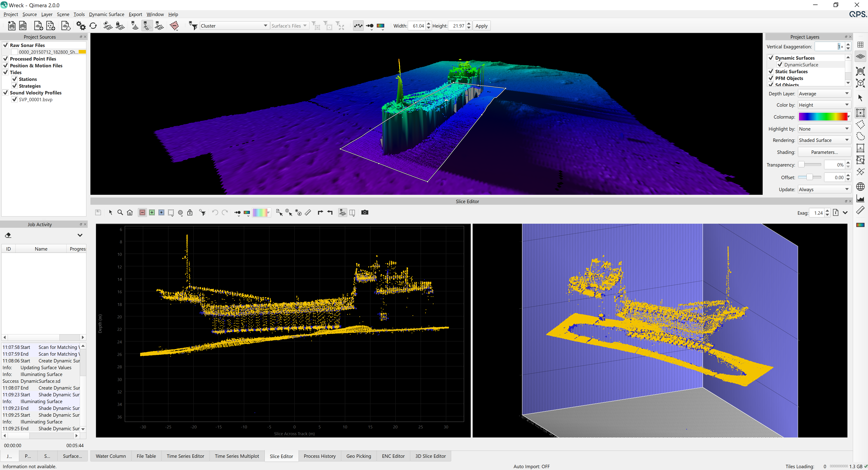Toggle the DynamicSurface layer checkbox
This screenshot has width=868, height=470.
pyautogui.click(x=780, y=65)
